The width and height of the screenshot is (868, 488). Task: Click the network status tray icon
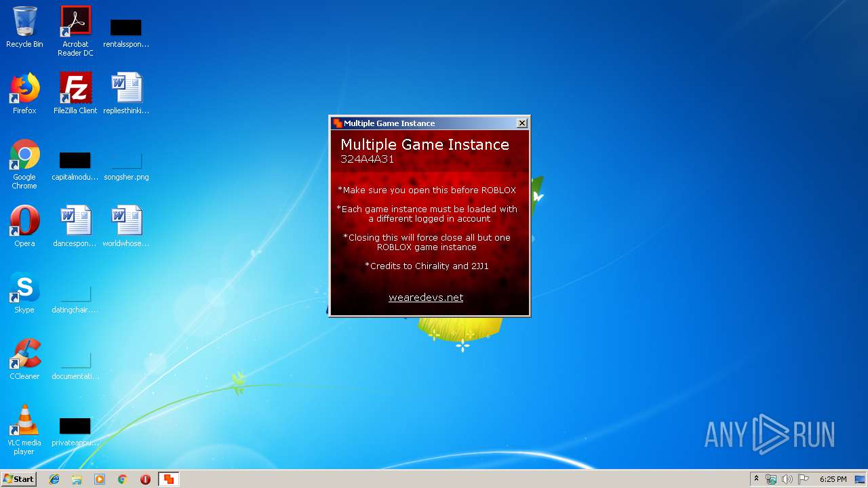pos(771,479)
